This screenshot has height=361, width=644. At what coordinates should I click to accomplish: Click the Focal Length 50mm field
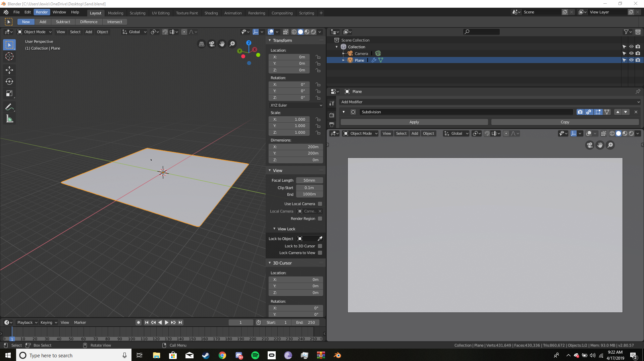tap(309, 180)
